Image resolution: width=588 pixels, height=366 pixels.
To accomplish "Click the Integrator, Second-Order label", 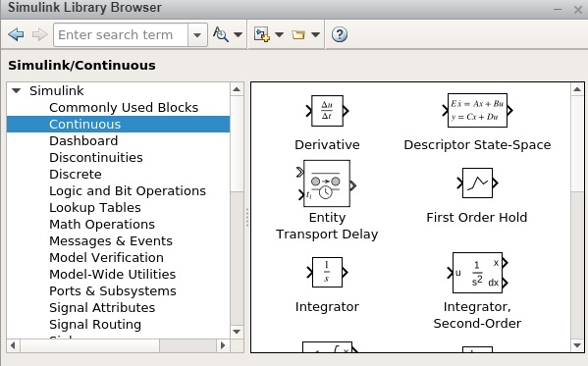I will [x=477, y=315].
